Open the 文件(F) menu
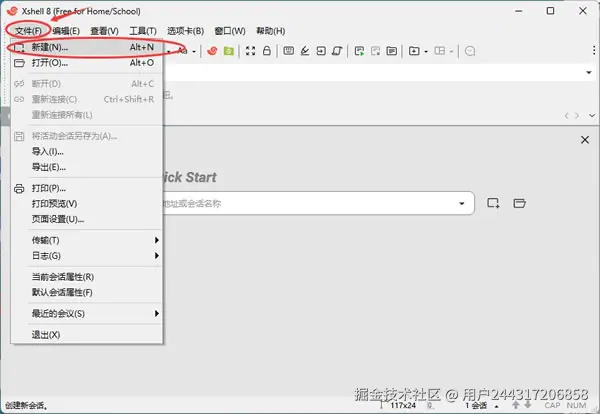Viewport: 600px width, 414px height. click(x=28, y=31)
